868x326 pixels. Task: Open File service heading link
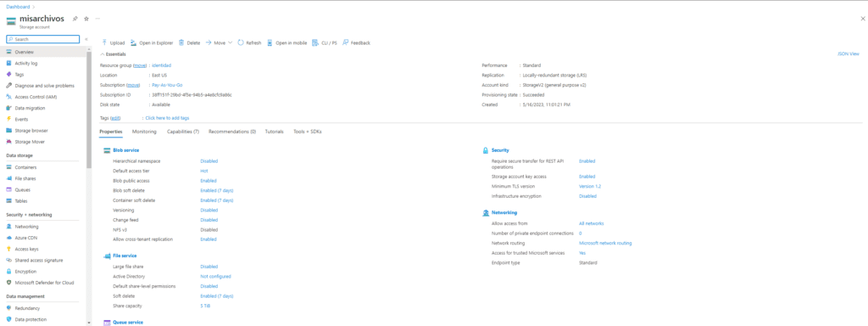click(125, 256)
